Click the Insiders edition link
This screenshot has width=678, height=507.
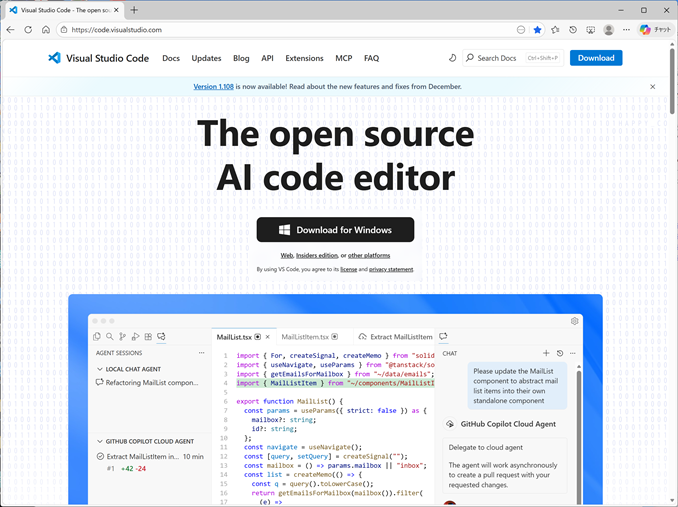317,256
